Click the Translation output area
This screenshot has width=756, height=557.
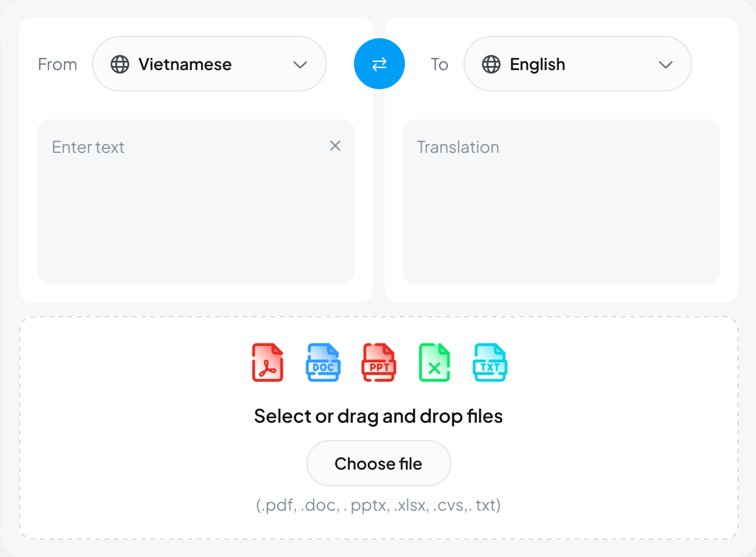point(561,201)
